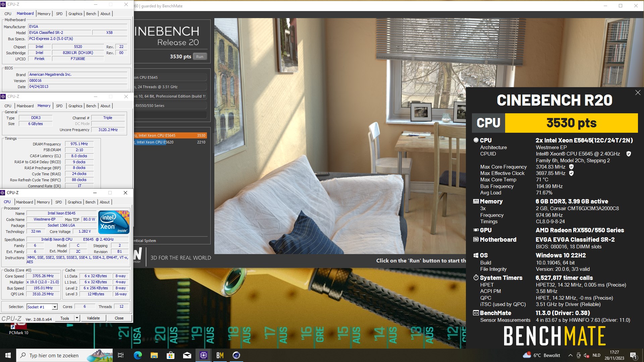Image resolution: width=644 pixels, height=362 pixels.
Task: Close the BenchMate result overlay with X
Action: pyautogui.click(x=638, y=93)
